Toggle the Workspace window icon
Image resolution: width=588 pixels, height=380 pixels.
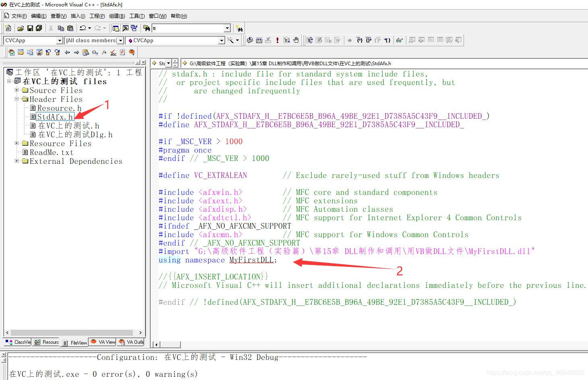(116, 28)
